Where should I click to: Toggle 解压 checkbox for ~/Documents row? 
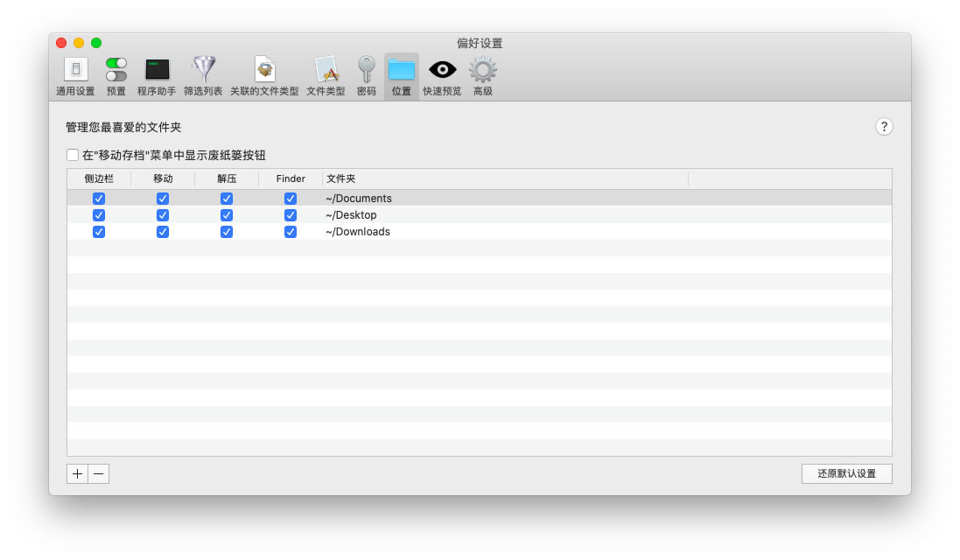pos(227,199)
